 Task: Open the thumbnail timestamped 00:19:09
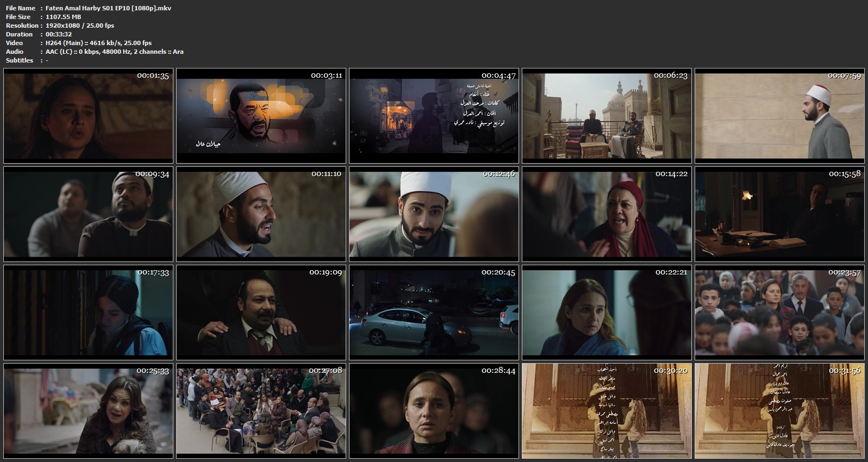261,313
